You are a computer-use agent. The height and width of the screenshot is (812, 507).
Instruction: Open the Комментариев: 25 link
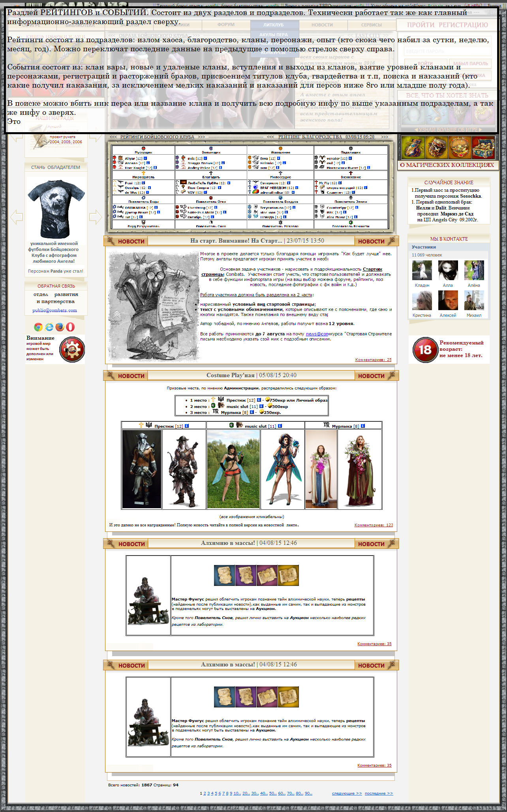373,360
